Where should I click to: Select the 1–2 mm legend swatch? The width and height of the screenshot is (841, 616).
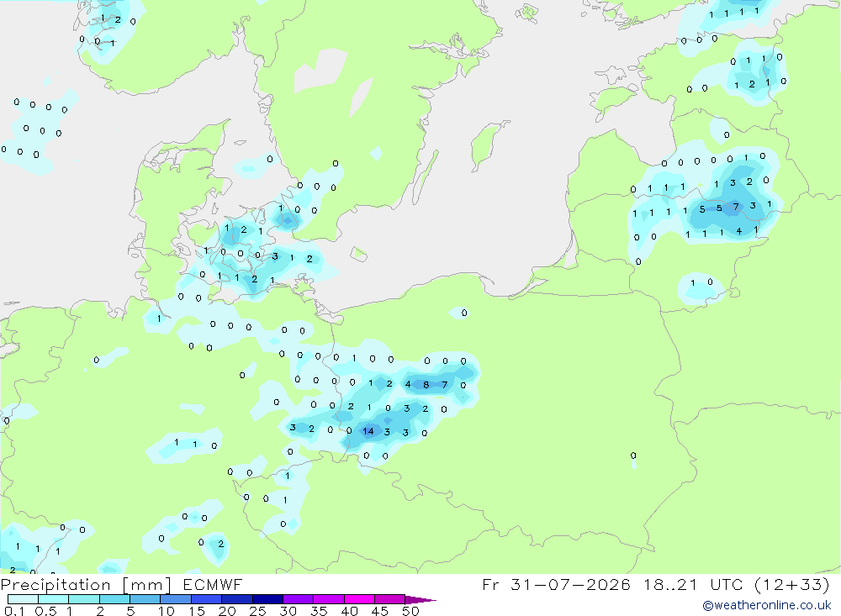pos(83,599)
